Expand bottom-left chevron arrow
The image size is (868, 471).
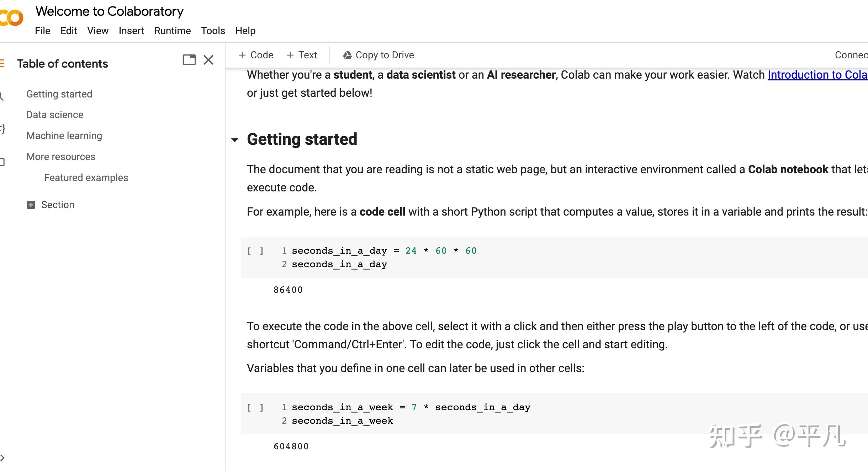pos(3,457)
